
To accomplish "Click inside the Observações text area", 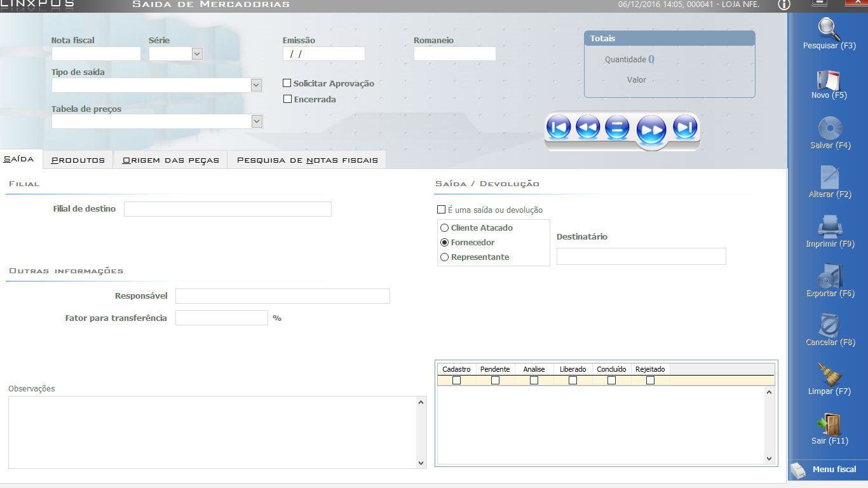I will [212, 433].
